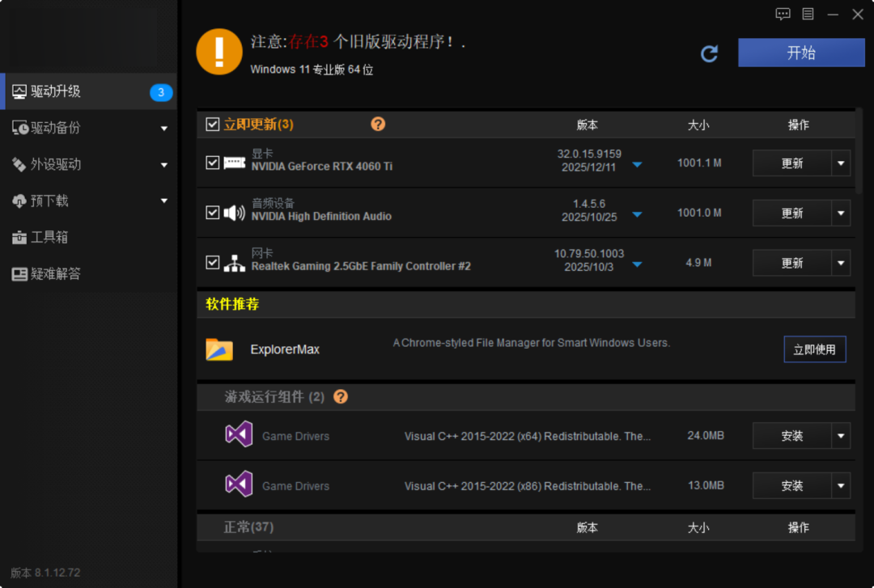The image size is (874, 588).
Task: Open 工具箱 from the sidebar
Action: tap(89, 238)
